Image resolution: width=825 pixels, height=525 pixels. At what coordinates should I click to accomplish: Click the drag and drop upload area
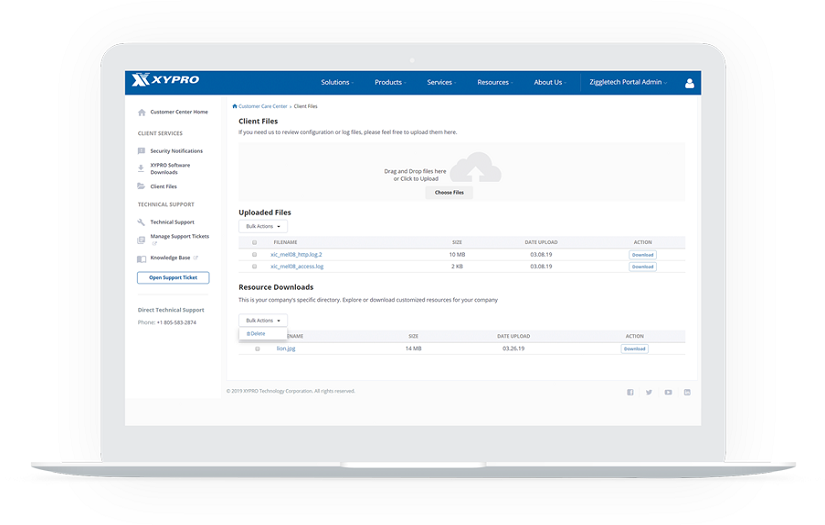point(461,172)
